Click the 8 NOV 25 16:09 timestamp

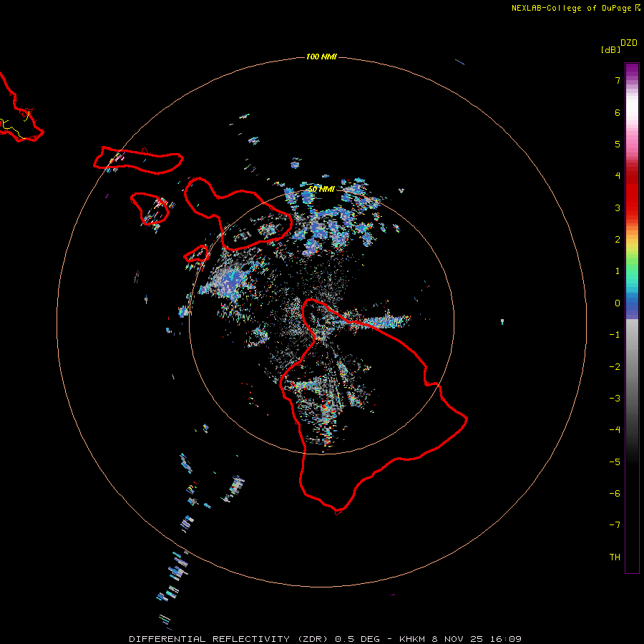click(x=477, y=639)
